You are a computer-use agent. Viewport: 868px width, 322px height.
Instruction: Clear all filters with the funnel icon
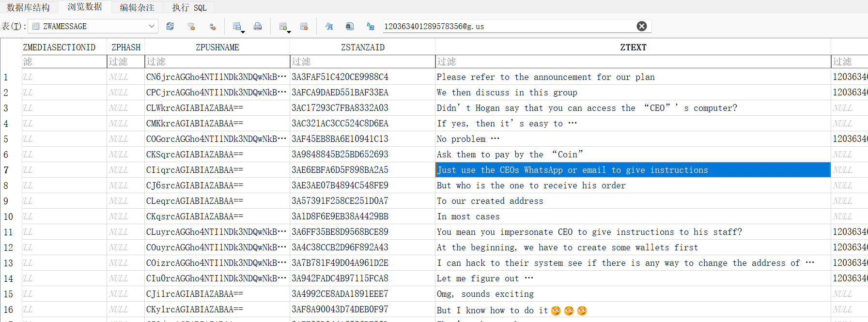click(191, 26)
